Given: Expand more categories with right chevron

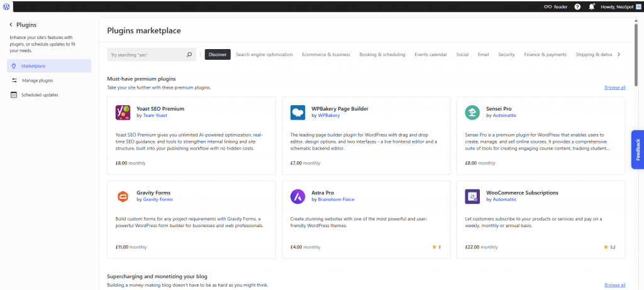Looking at the screenshot, I should click(x=619, y=55).
